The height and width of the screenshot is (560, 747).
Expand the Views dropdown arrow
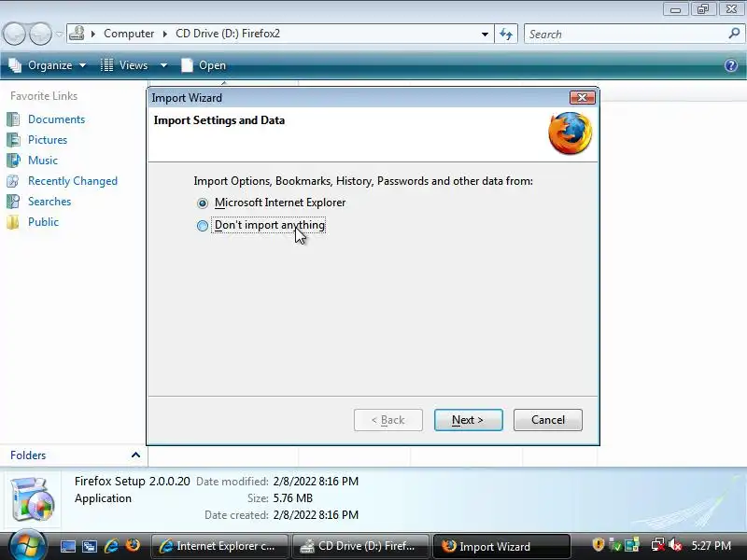tap(163, 65)
